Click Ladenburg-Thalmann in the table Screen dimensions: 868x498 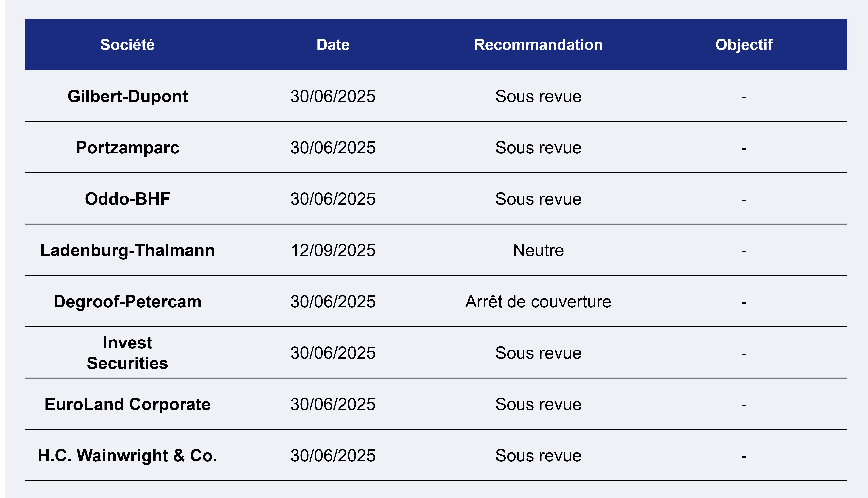(x=127, y=250)
